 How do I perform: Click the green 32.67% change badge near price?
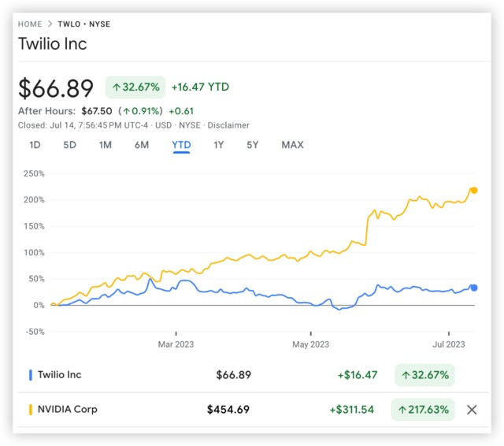135,87
